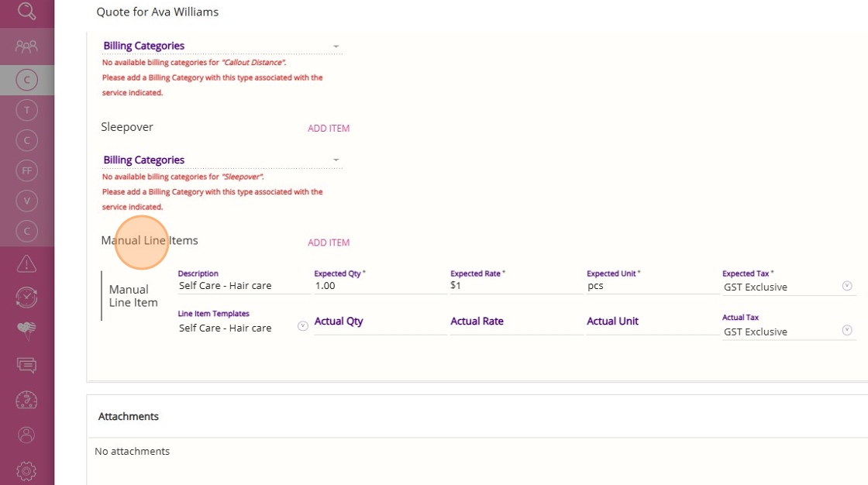Edit the Expected Qty field 1.00
Image resolution: width=868 pixels, height=485 pixels.
(x=380, y=286)
